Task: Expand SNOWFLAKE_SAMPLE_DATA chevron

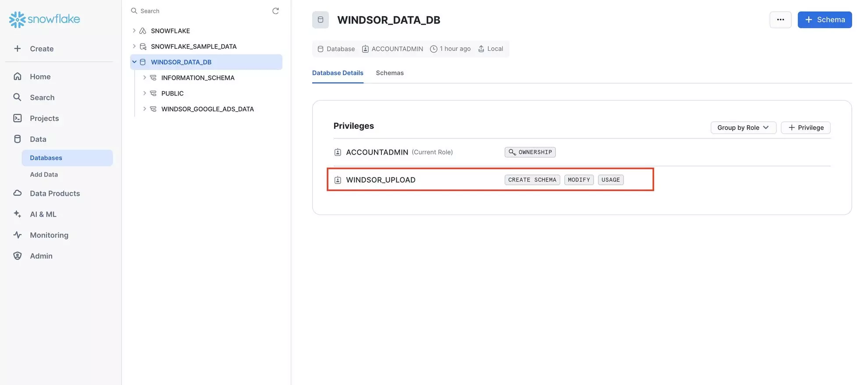Action: coord(134,46)
